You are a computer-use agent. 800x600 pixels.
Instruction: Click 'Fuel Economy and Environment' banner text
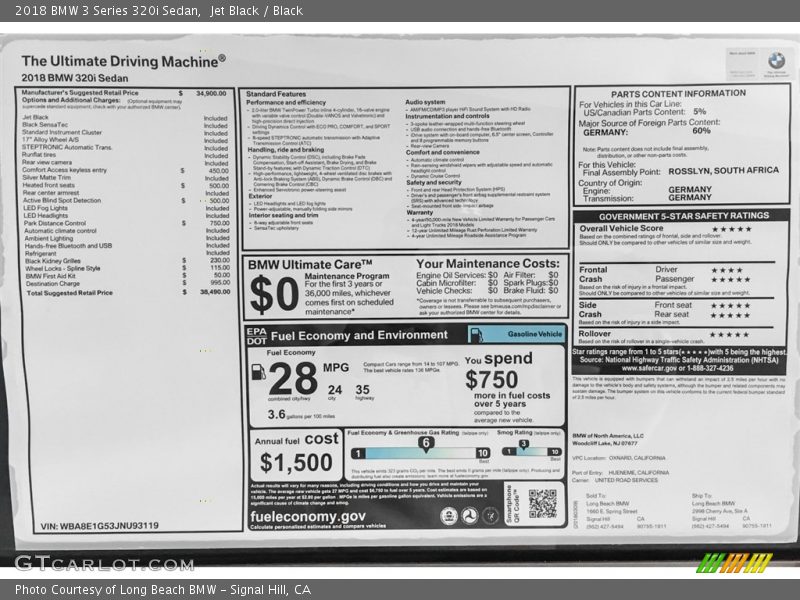point(359,335)
